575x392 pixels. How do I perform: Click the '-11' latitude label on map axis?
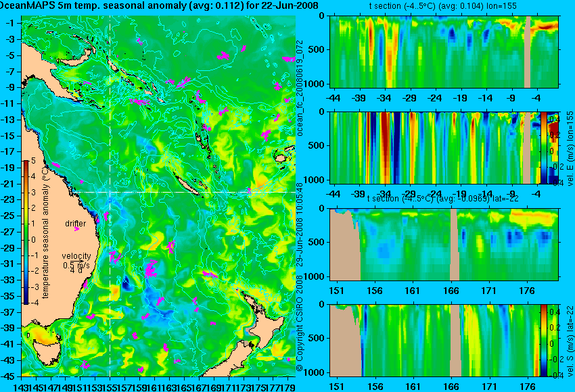click(x=9, y=103)
